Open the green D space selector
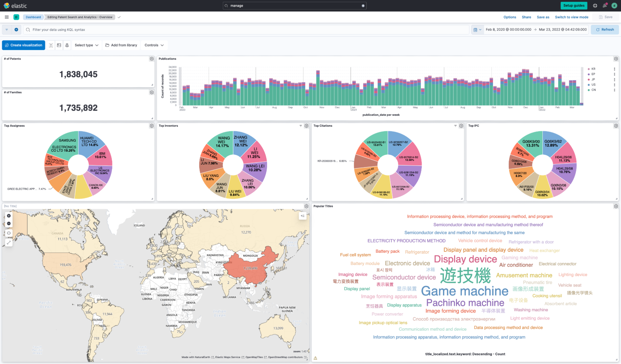The height and width of the screenshot is (364, 621). coord(16,17)
